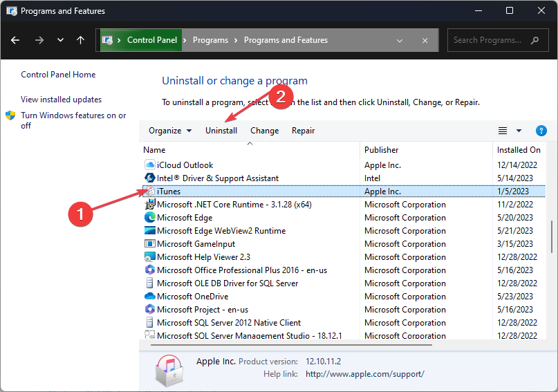The width and height of the screenshot is (558, 392).
Task: Click the 12/14/2022 install date
Action: (517, 165)
